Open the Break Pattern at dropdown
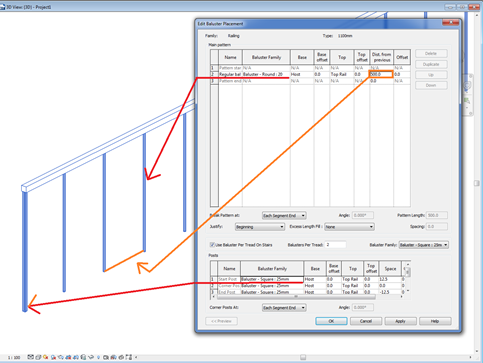Image resolution: width=483 pixels, height=363 pixels. tap(284, 216)
